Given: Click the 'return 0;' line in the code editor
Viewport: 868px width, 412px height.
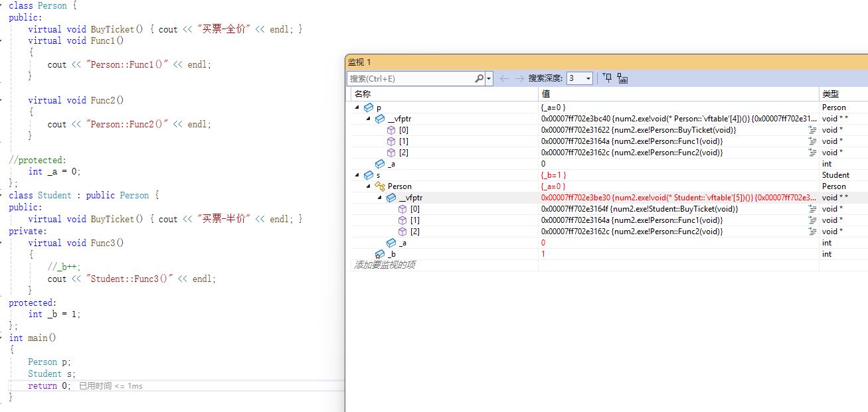Looking at the screenshot, I should 48,385.
